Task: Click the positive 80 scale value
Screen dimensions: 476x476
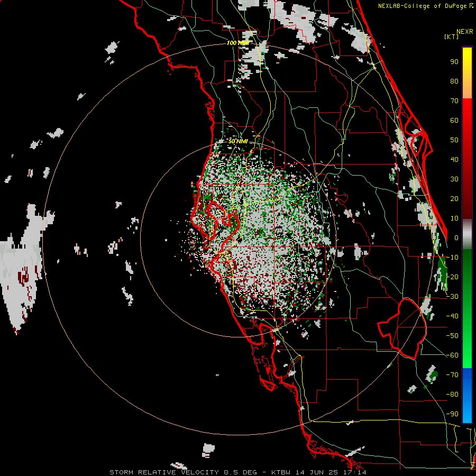Action: pyautogui.click(x=454, y=81)
